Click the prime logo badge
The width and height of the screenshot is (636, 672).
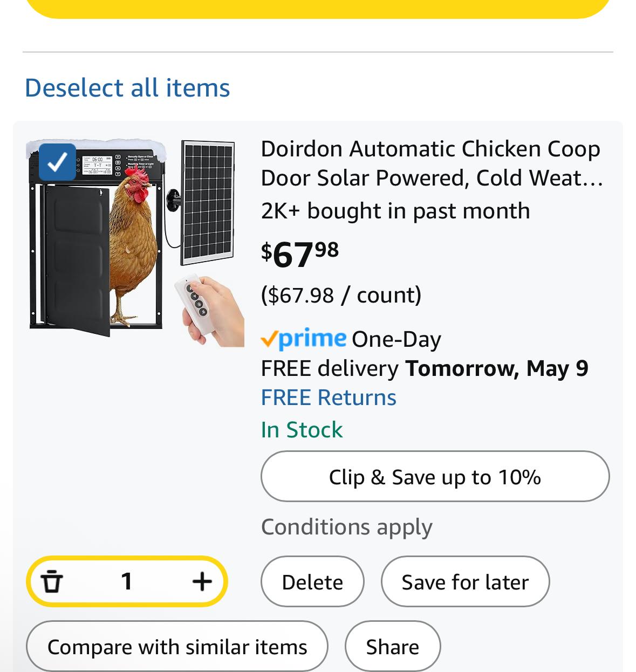tap(304, 339)
